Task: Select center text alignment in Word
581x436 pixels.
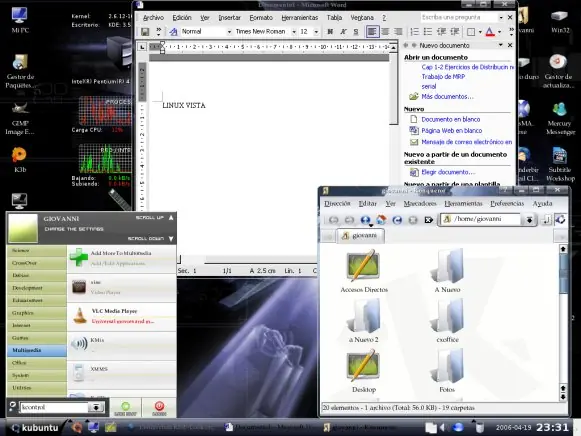Action: pos(385,32)
